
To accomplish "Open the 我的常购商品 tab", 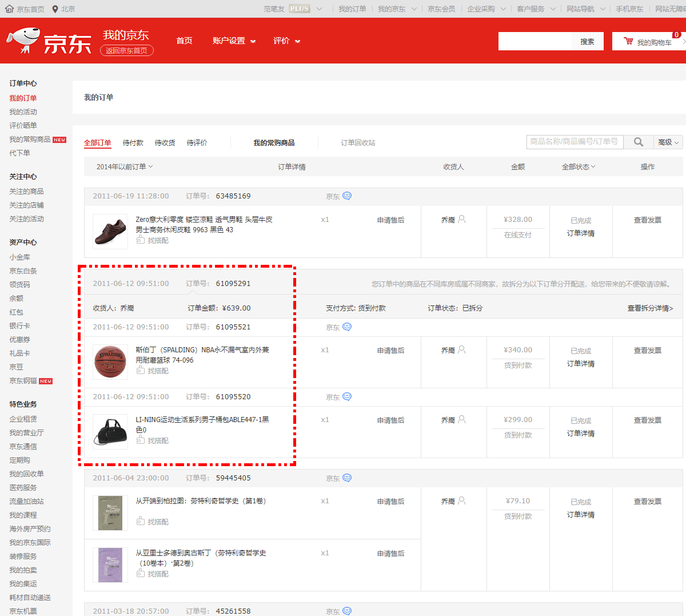I will pos(274,142).
